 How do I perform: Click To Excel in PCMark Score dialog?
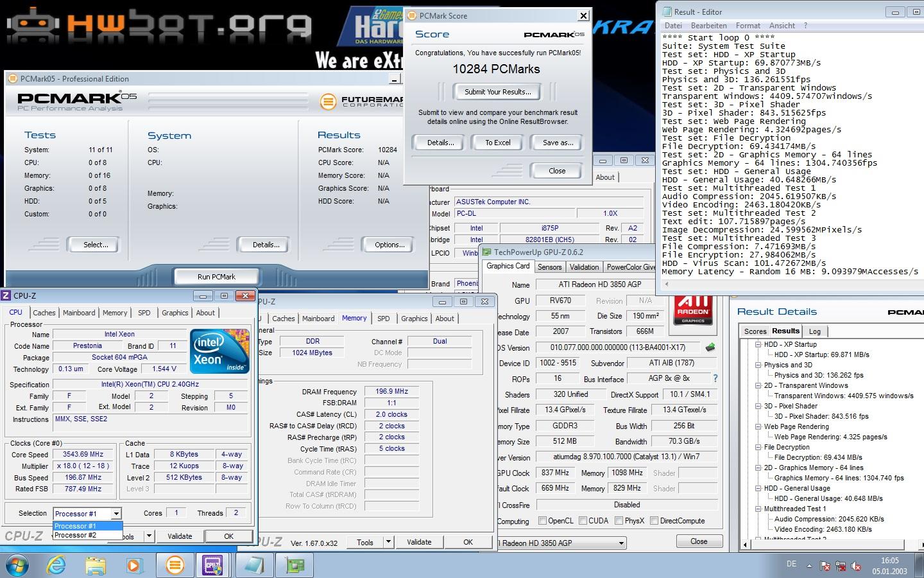click(497, 143)
